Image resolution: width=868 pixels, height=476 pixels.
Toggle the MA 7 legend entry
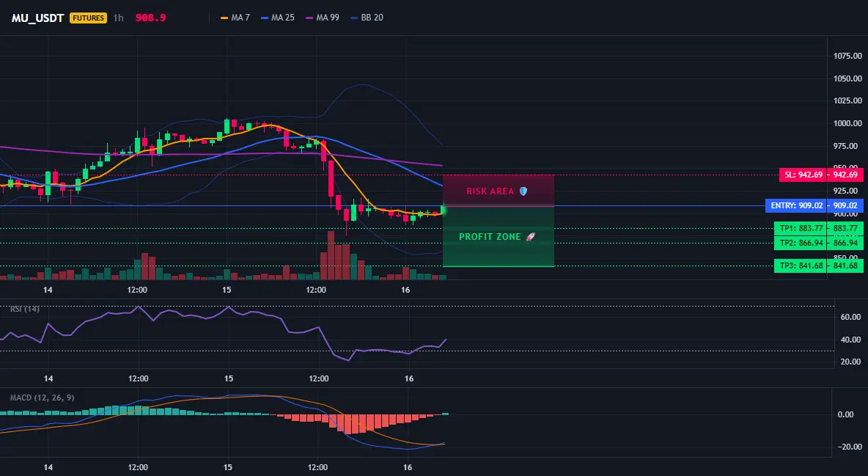pyautogui.click(x=235, y=18)
